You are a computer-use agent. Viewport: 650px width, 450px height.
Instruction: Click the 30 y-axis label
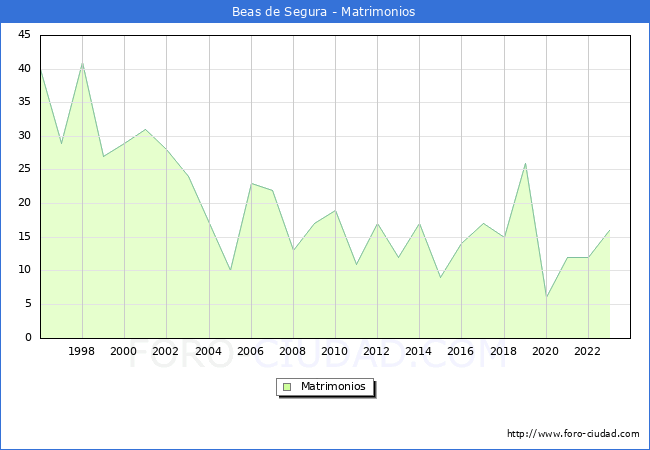click(x=24, y=135)
